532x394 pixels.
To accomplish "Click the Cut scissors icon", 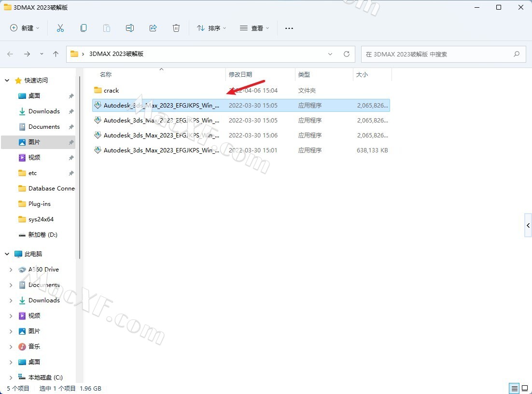I will pyautogui.click(x=60, y=28).
